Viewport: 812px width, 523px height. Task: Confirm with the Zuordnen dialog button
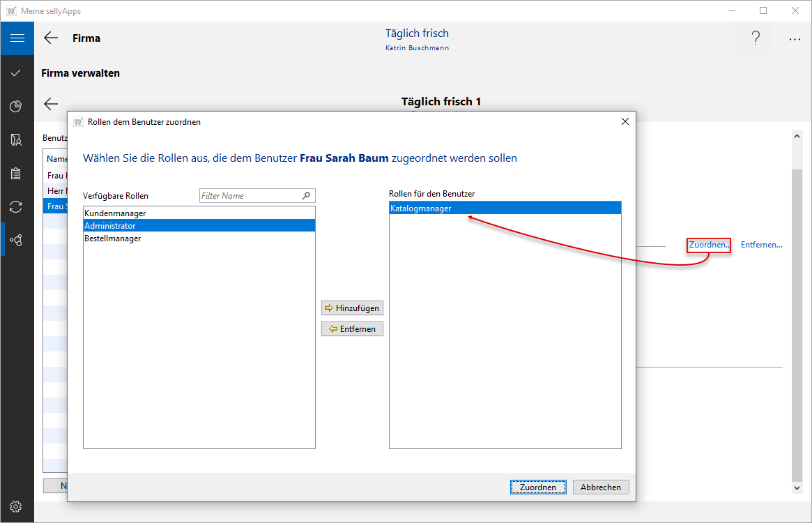tap(537, 487)
